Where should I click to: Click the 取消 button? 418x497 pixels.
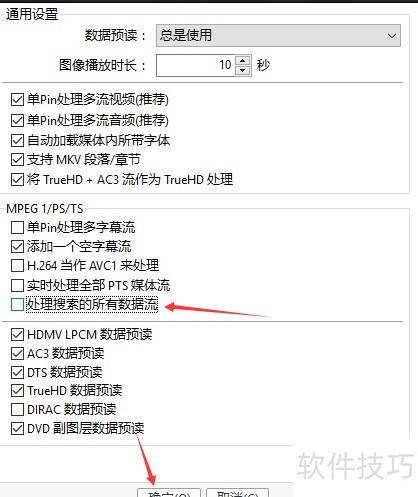237,493
